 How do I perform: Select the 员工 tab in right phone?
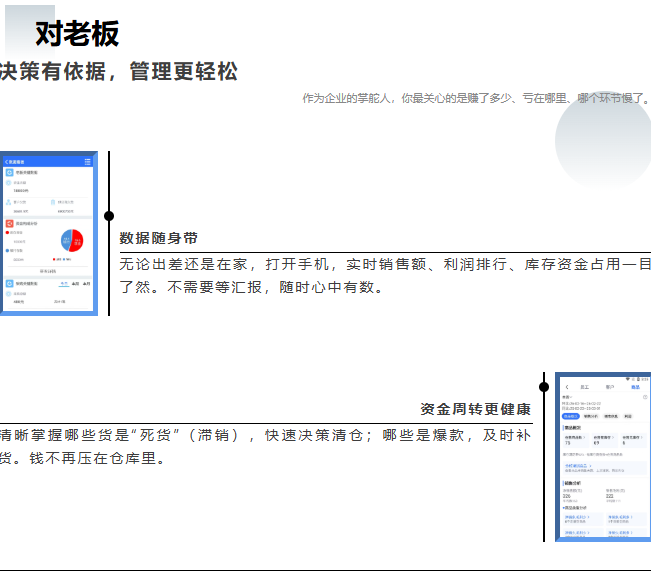pyautogui.click(x=584, y=386)
